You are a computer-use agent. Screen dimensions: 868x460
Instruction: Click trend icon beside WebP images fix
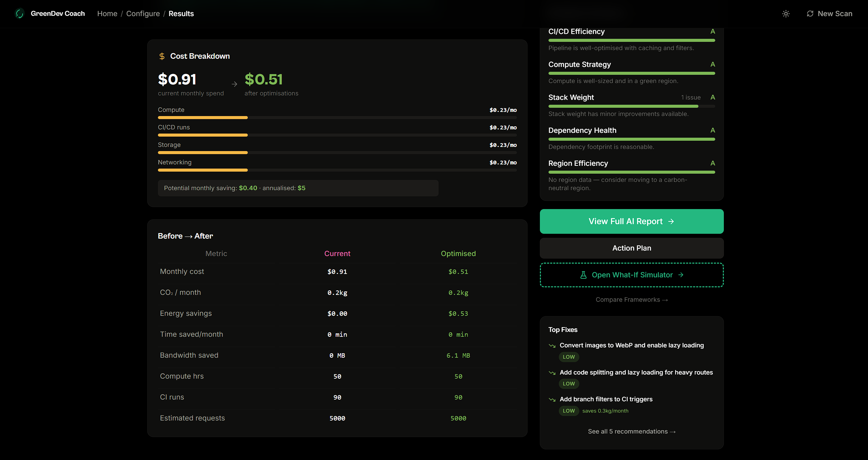pyautogui.click(x=552, y=346)
